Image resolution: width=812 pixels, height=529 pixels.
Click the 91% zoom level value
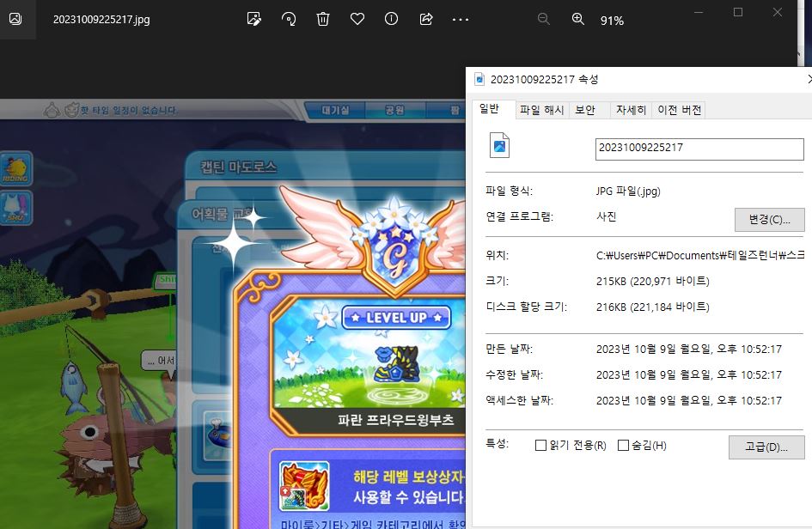click(x=612, y=21)
